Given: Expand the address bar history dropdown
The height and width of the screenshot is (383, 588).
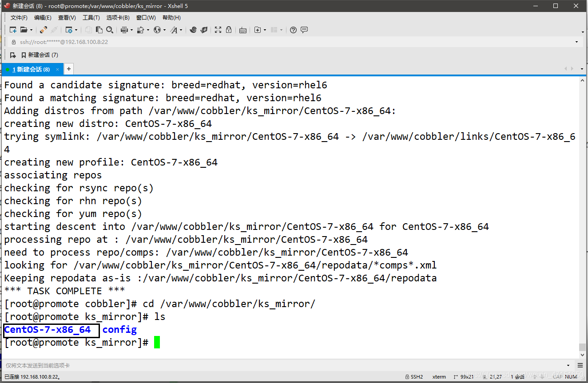Looking at the screenshot, I should tap(577, 42).
